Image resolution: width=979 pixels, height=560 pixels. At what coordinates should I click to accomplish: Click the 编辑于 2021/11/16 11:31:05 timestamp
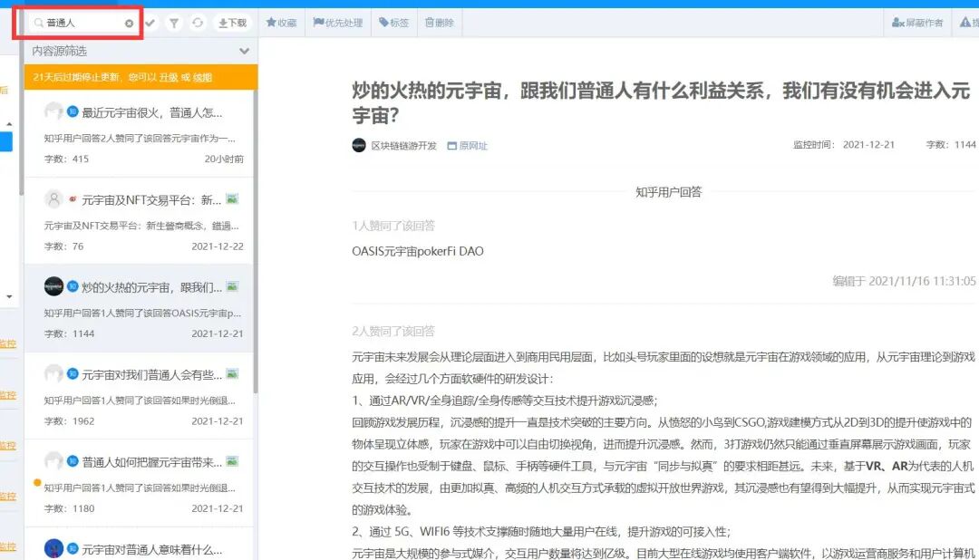click(904, 281)
